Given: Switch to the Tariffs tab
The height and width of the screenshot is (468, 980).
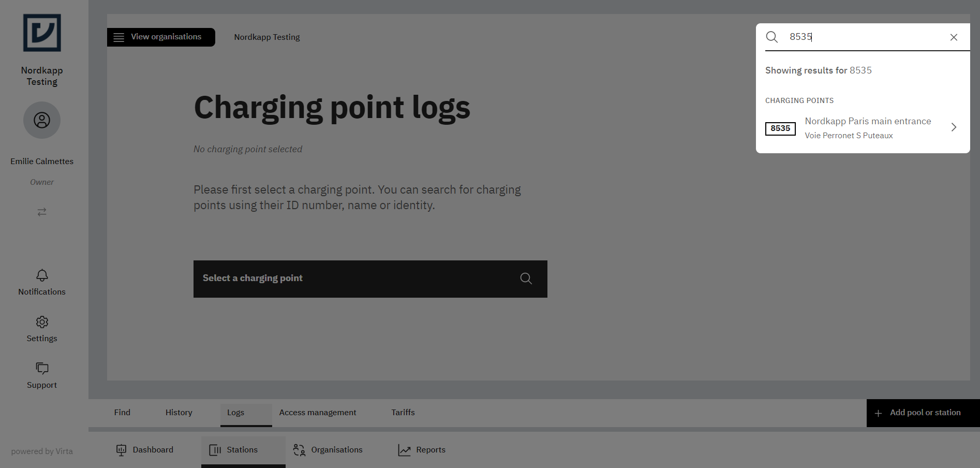Looking at the screenshot, I should [403, 412].
